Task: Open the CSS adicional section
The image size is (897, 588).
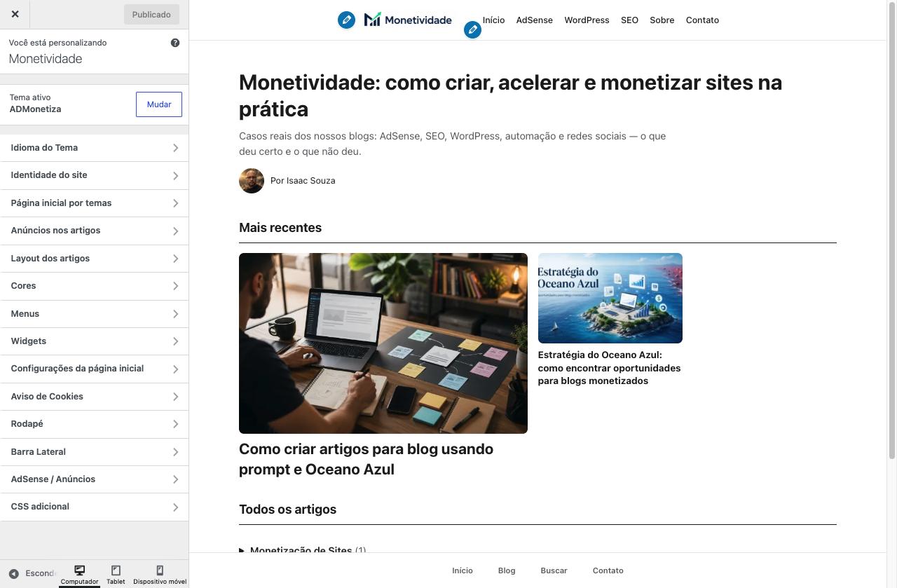Action: (x=94, y=507)
